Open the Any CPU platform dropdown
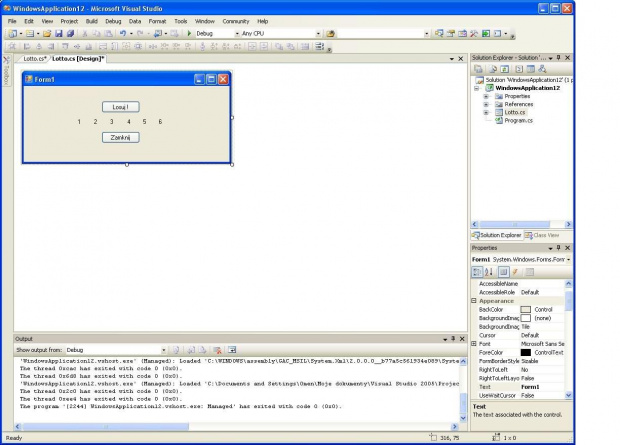The image size is (620, 445). click(x=318, y=34)
